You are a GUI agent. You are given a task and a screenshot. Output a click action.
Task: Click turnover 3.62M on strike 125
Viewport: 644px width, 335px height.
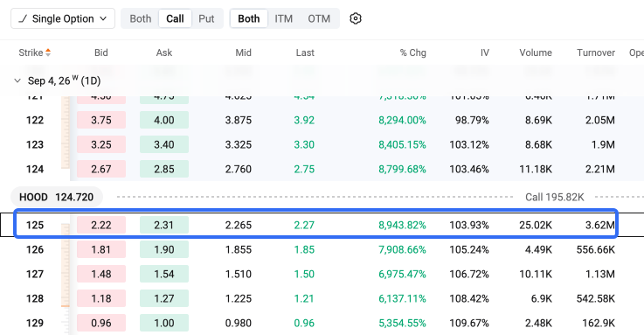pyautogui.click(x=600, y=225)
